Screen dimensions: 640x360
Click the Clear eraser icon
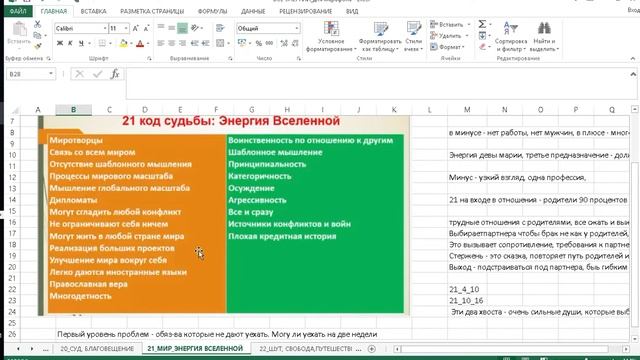482,47
